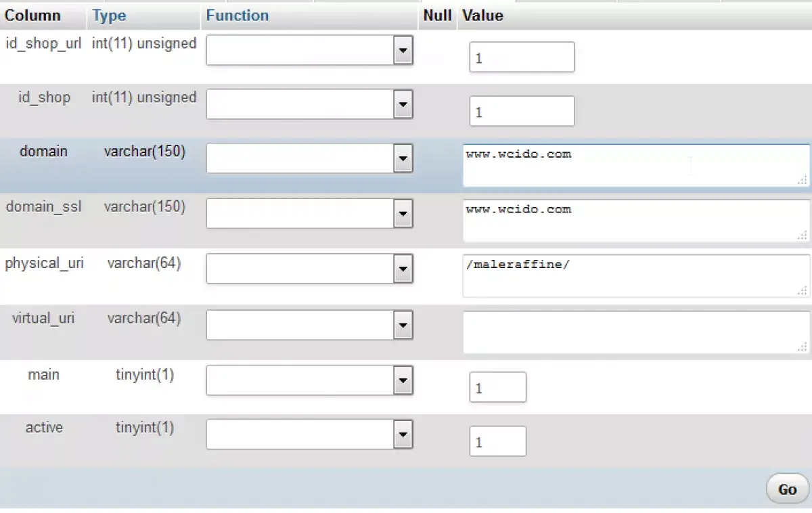Click the id_shop_url value field
Image resolution: width=812 pixels, height=513 pixels.
(x=522, y=58)
